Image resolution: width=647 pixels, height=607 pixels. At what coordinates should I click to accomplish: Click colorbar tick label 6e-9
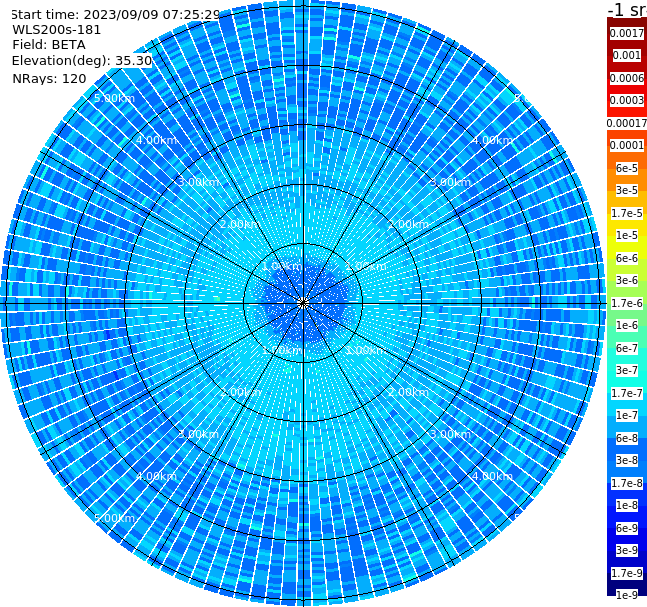click(627, 528)
